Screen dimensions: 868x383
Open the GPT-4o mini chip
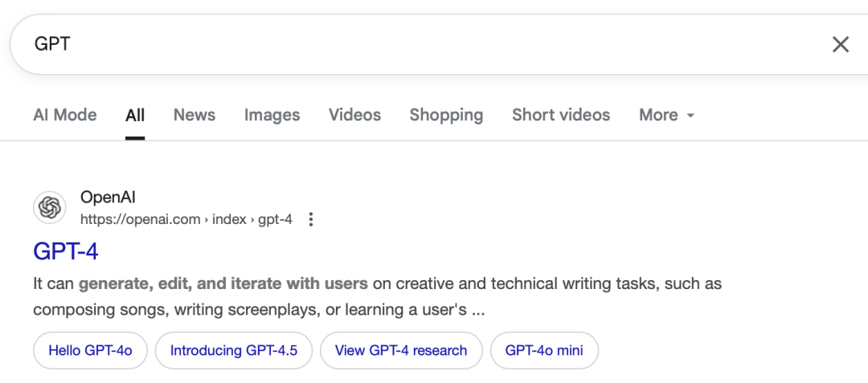click(x=544, y=350)
